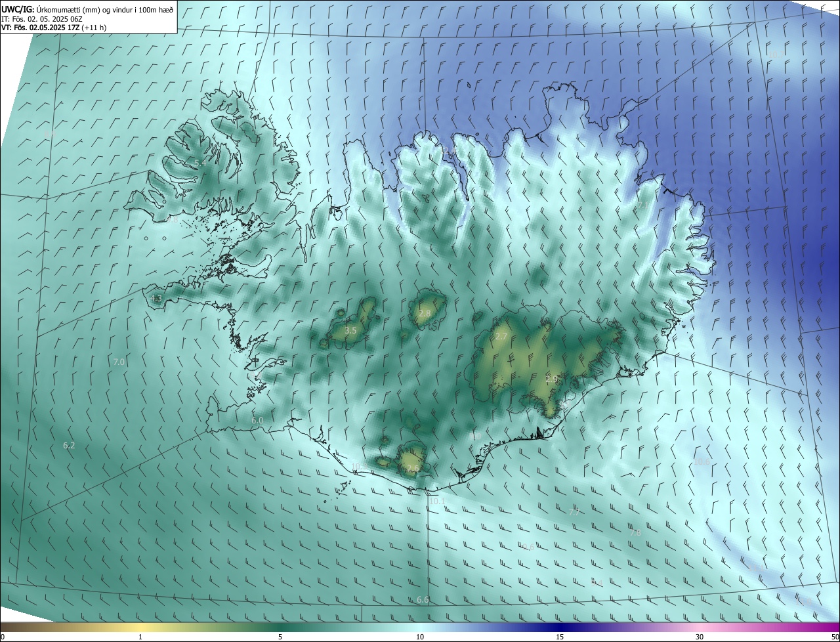Viewport: 840px width, 642px height.
Task: Click the color scale label 15
Action: click(560, 637)
